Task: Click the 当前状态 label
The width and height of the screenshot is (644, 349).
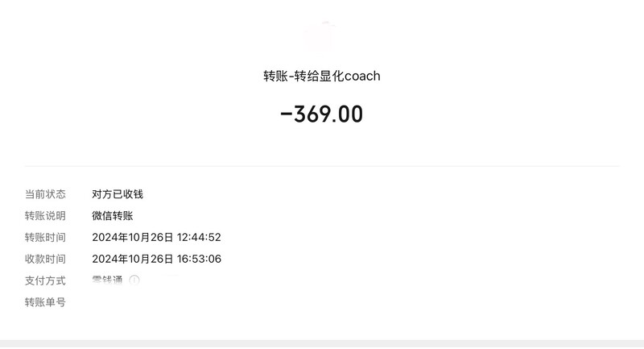Action: point(45,194)
